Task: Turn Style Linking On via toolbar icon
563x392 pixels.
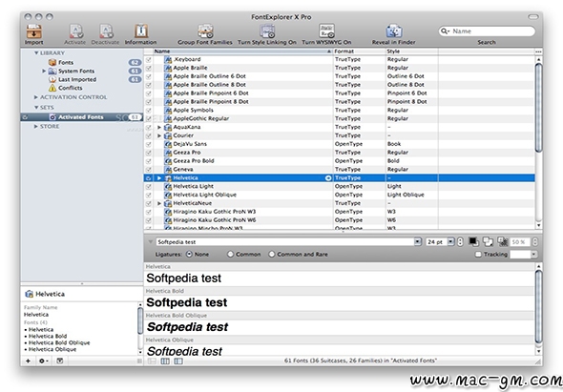Action: point(267,31)
